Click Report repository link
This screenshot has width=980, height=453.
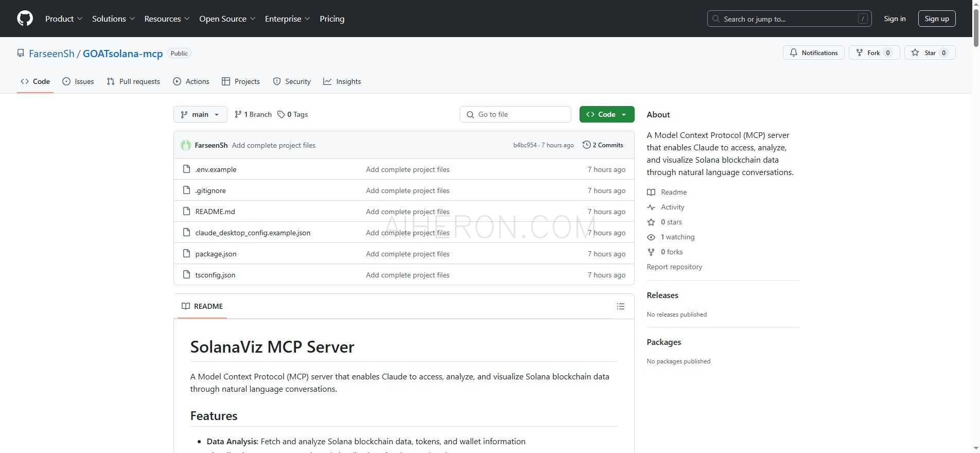click(x=674, y=267)
